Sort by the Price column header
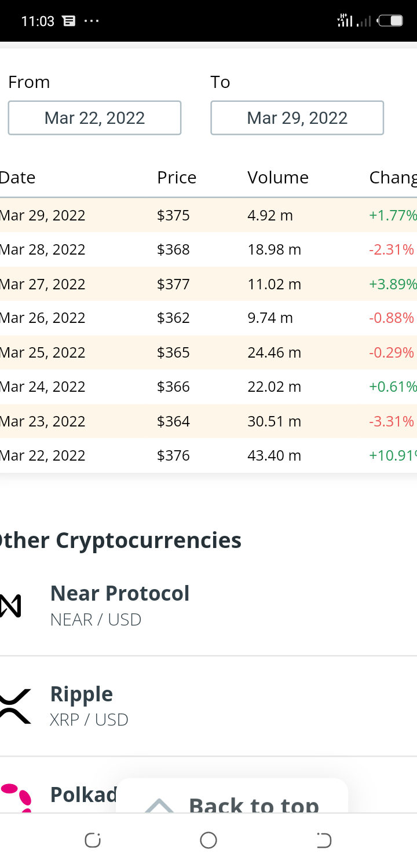This screenshot has height=868, width=417. tap(177, 178)
